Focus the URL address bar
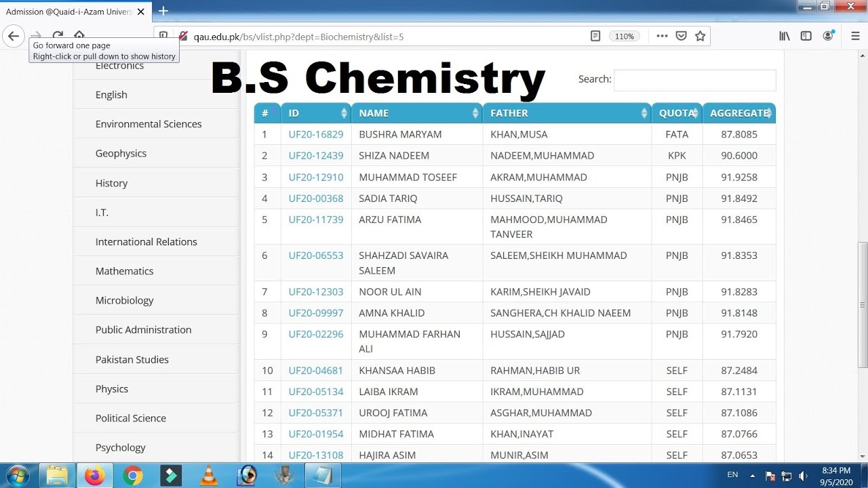The width and height of the screenshot is (868, 488). coord(387,36)
